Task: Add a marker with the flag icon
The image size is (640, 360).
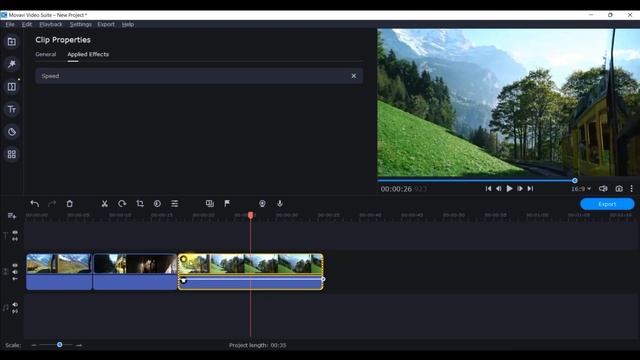Action: [x=227, y=203]
